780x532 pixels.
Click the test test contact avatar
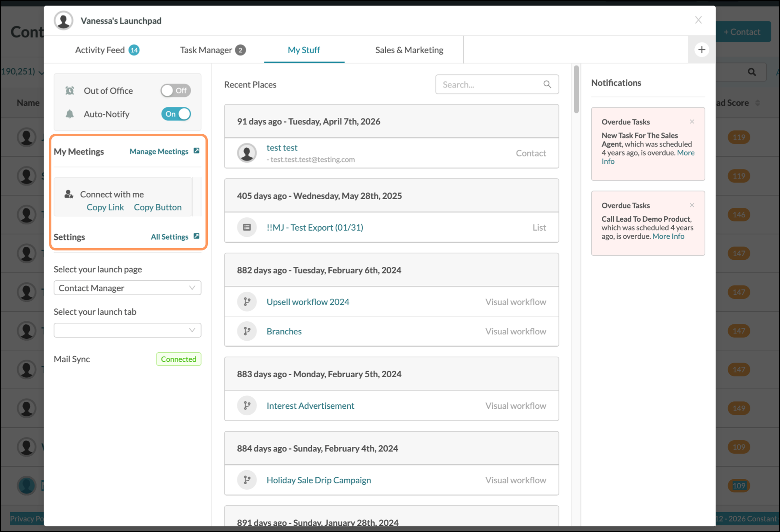click(247, 153)
